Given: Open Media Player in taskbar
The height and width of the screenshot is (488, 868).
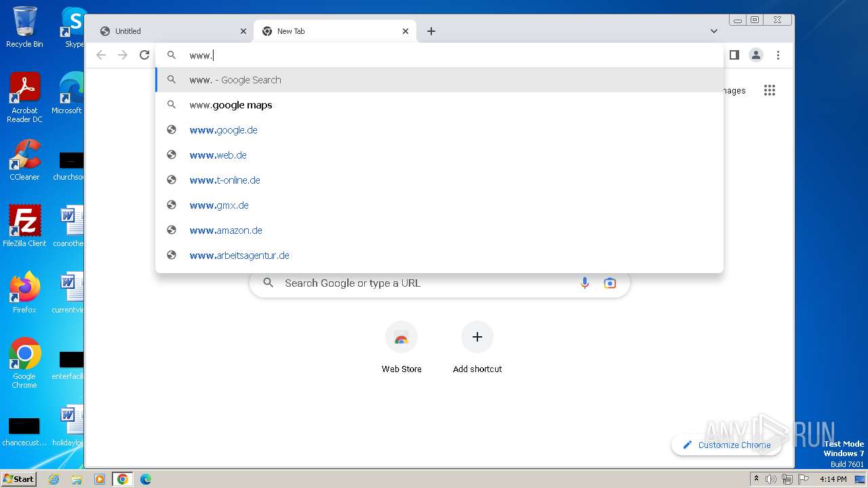Looking at the screenshot, I should click(100, 479).
